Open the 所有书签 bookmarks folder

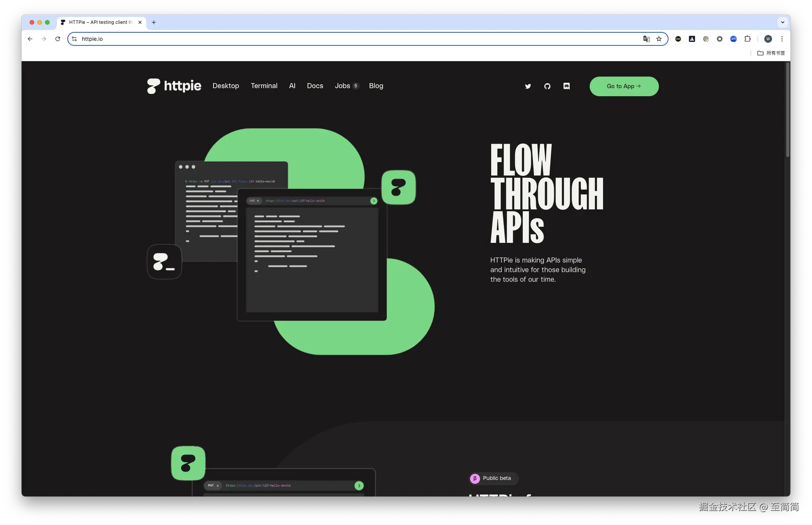[771, 53]
